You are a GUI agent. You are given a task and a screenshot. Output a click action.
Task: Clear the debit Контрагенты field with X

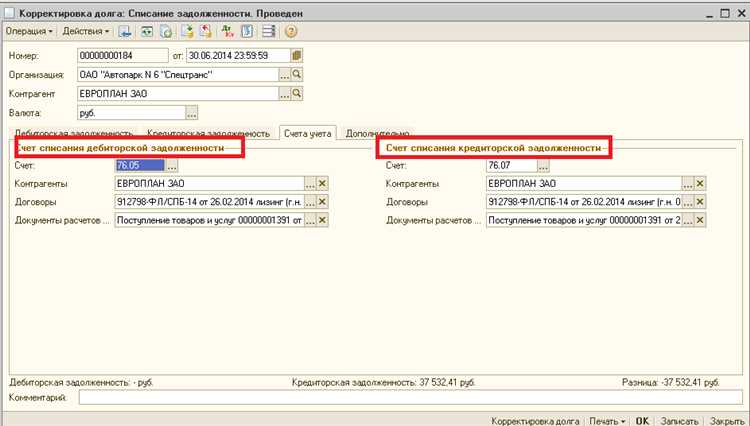[323, 184]
